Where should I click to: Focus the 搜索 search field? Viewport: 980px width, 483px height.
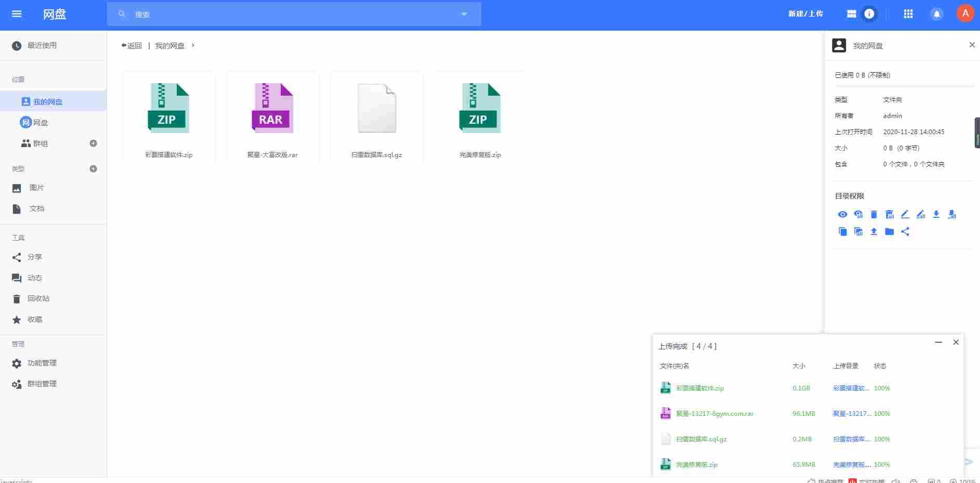pos(294,14)
